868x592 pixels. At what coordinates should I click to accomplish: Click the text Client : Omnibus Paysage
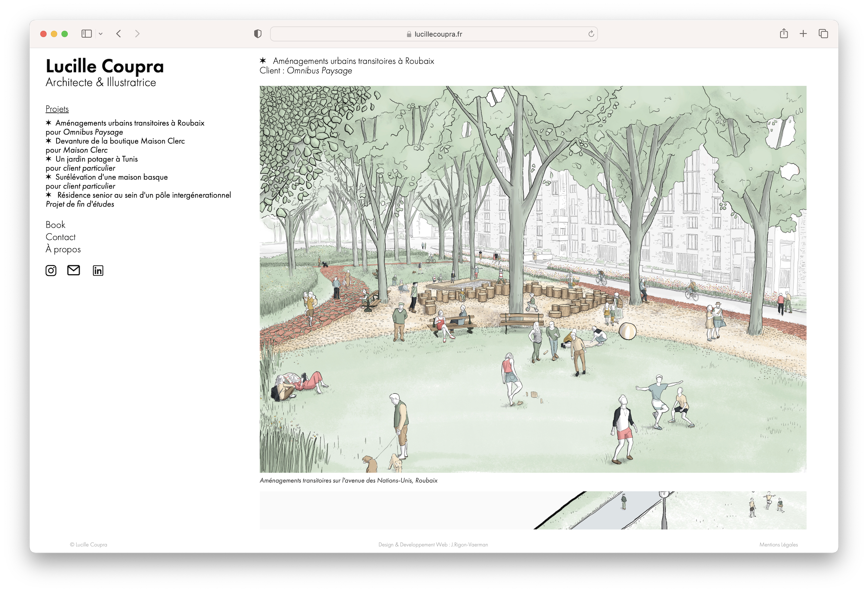(x=306, y=71)
